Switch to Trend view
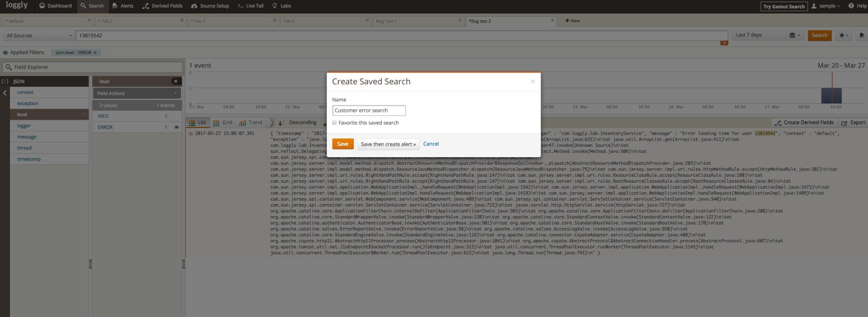Screen dimensions: 868x317 [251, 123]
